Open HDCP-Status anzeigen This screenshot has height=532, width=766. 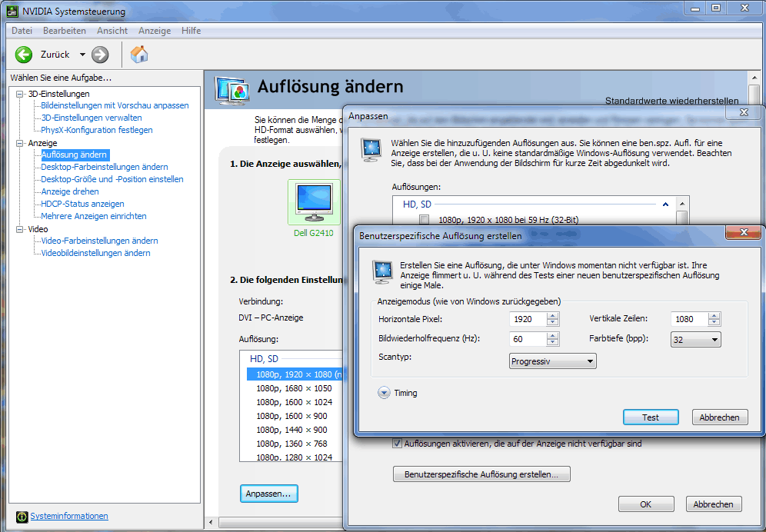(82, 204)
